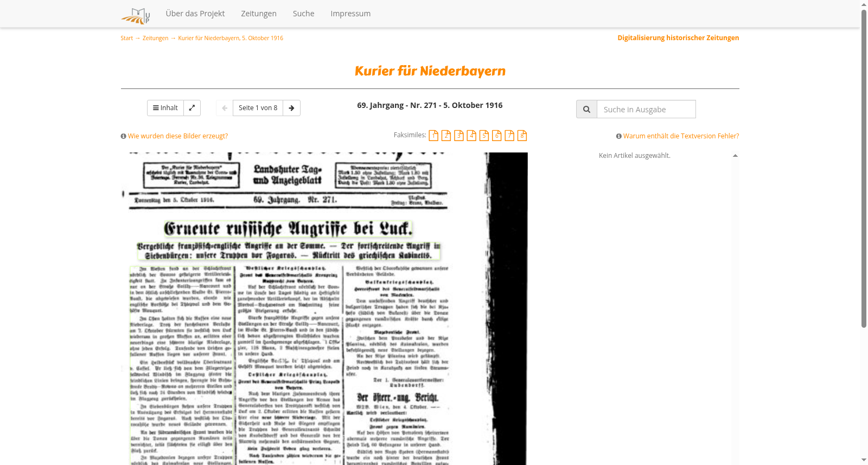The width and height of the screenshot is (868, 465).
Task: Open facsimile page 8 icon
Action: [522, 136]
